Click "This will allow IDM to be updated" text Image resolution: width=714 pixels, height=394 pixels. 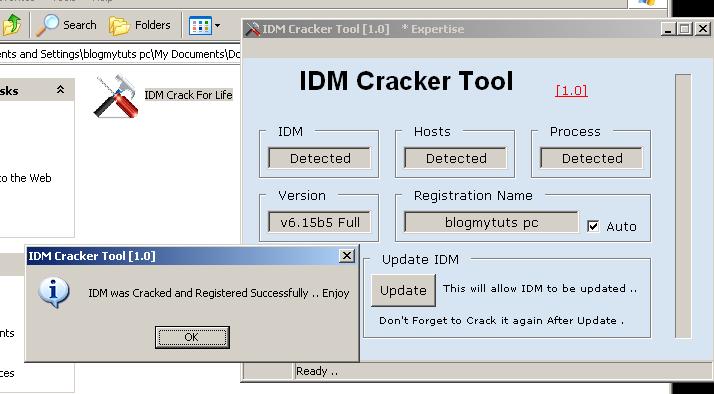pos(540,288)
